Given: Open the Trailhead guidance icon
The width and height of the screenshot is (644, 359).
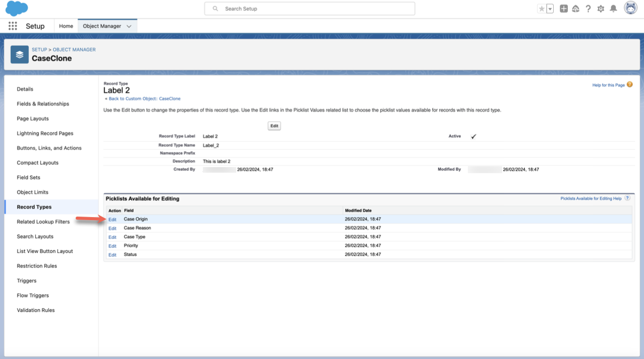Looking at the screenshot, I should 575,9.
